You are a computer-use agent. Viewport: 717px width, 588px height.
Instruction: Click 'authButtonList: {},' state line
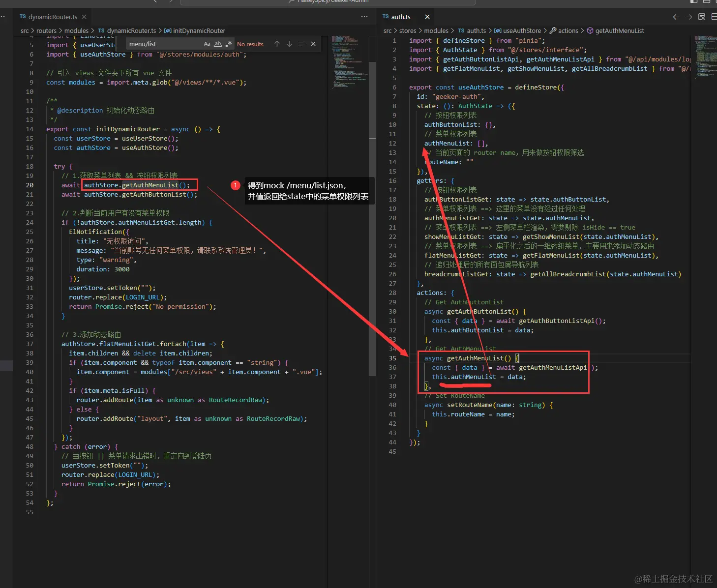pyautogui.click(x=460, y=124)
